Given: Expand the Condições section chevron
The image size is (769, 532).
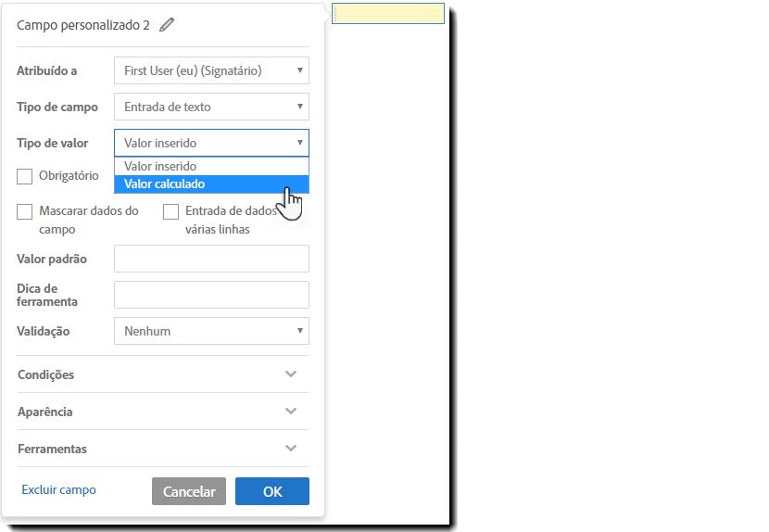Looking at the screenshot, I should [x=291, y=374].
